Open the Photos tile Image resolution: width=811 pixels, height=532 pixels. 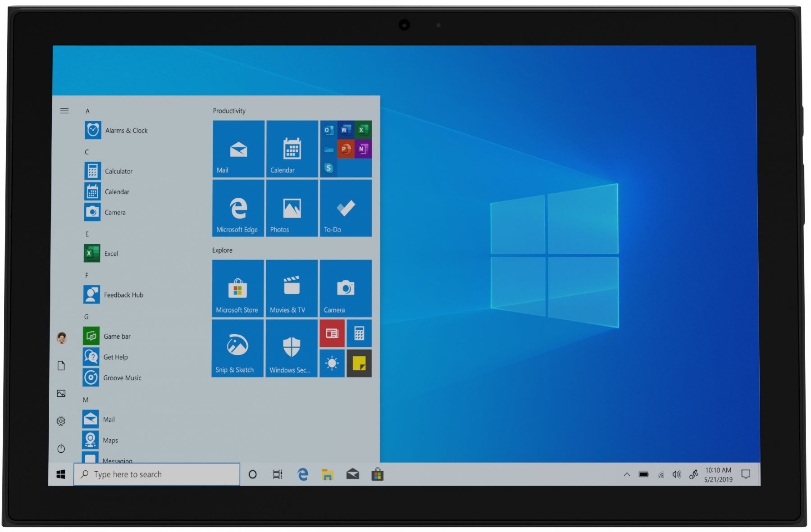[292, 208]
